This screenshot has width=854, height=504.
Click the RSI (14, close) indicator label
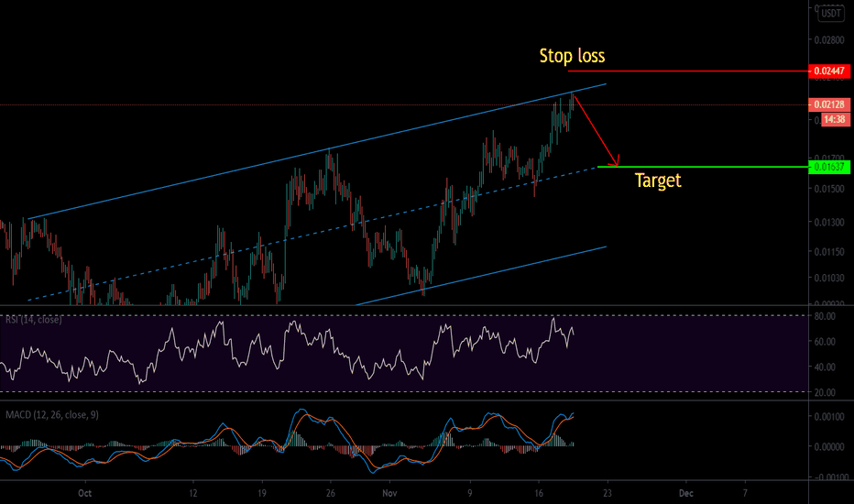pyautogui.click(x=34, y=320)
